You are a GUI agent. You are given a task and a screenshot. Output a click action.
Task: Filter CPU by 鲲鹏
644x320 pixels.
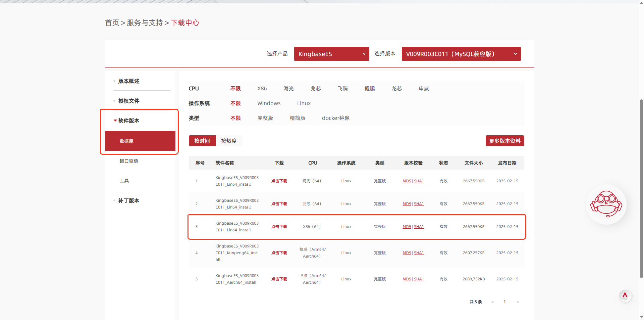(370, 89)
